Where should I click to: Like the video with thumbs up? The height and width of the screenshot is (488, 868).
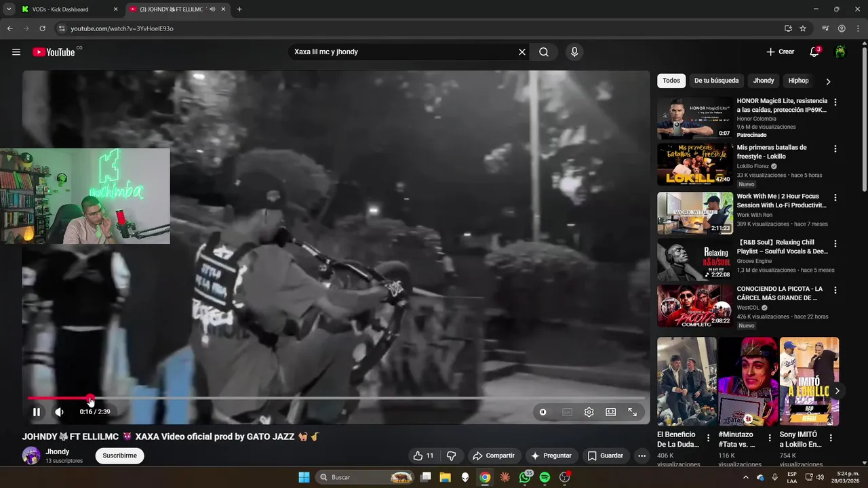point(424,456)
